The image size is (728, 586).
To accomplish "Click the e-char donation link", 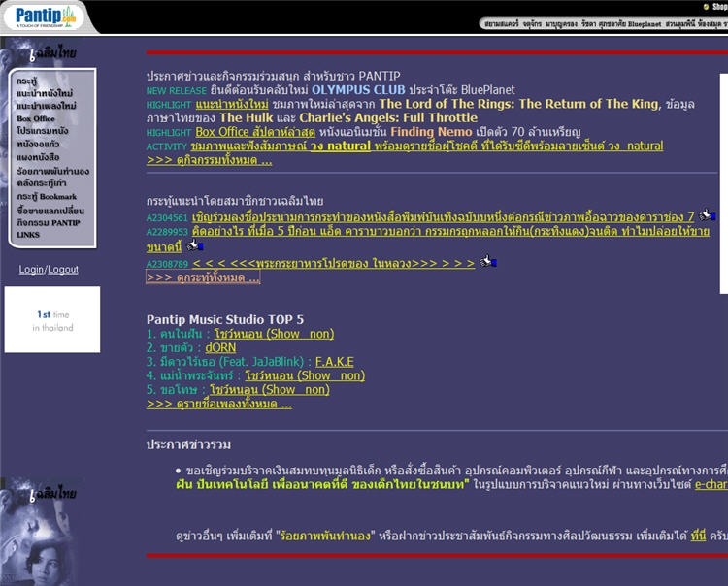I will pos(711,484).
